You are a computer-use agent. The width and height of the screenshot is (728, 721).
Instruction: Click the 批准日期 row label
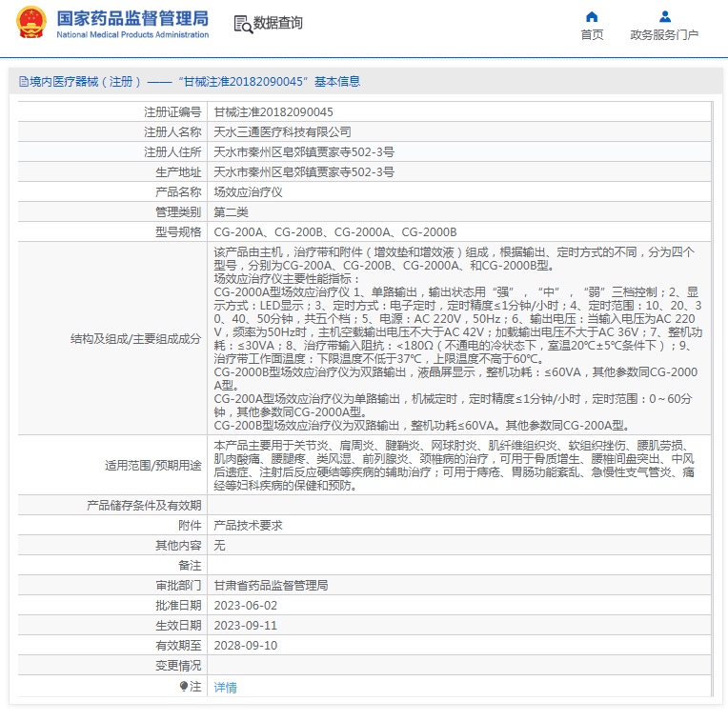(178, 605)
